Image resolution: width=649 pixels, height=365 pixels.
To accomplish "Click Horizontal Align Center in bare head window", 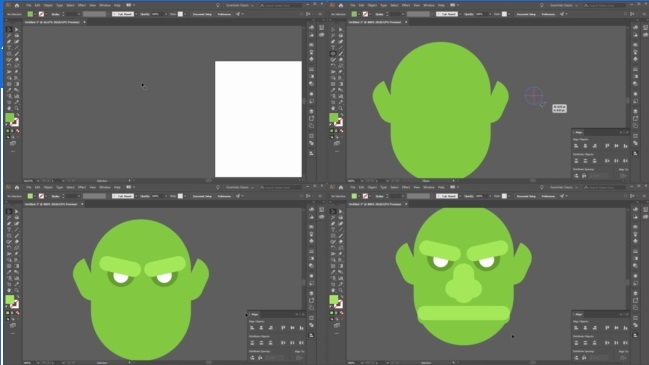I will coord(585,146).
